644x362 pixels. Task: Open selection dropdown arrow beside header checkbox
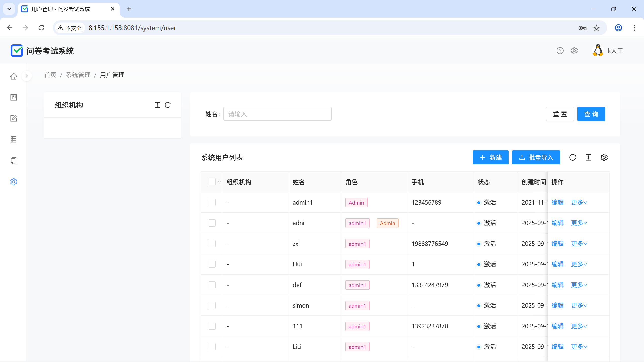[219, 182]
